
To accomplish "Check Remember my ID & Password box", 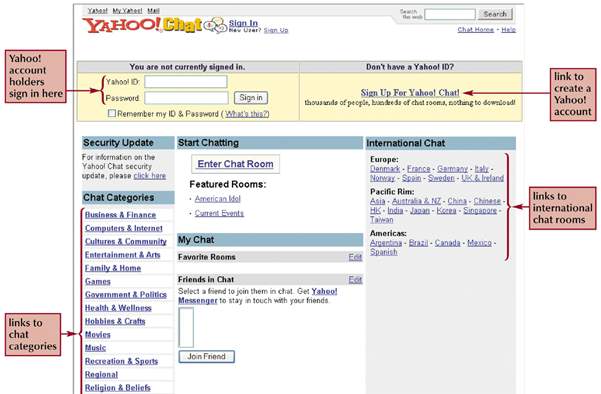I will pyautogui.click(x=112, y=113).
